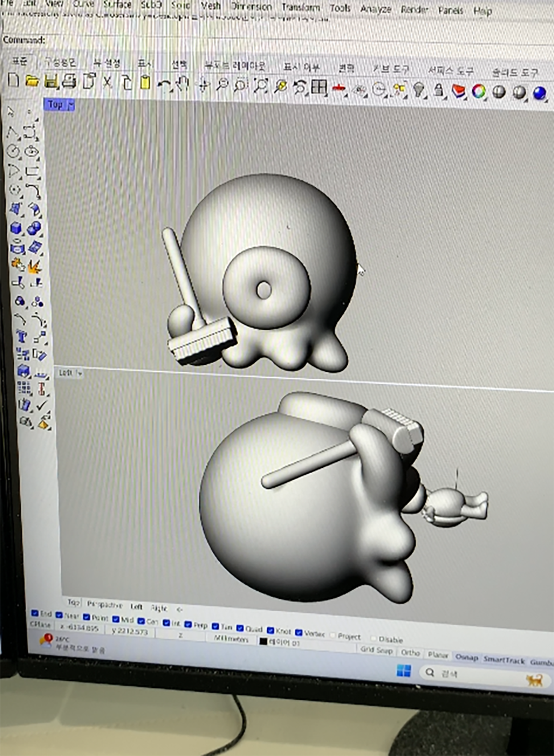Open the Transform menu

tap(301, 8)
